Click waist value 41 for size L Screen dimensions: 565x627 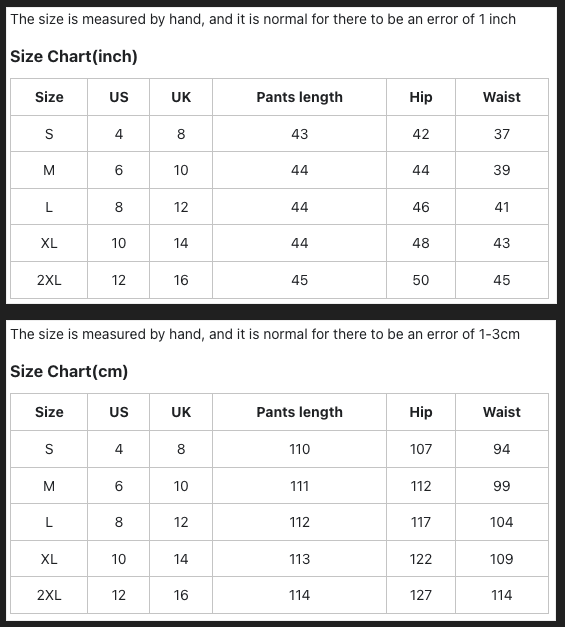(501, 207)
